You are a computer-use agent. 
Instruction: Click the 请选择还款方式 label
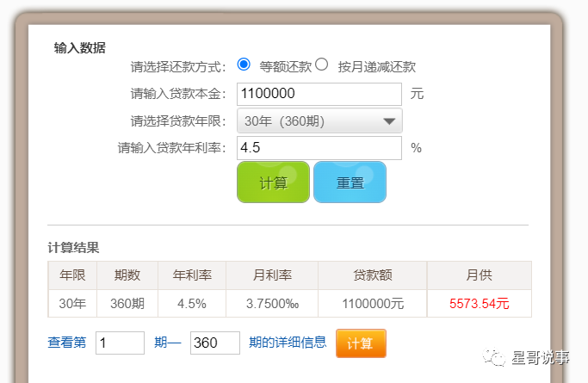(x=178, y=67)
